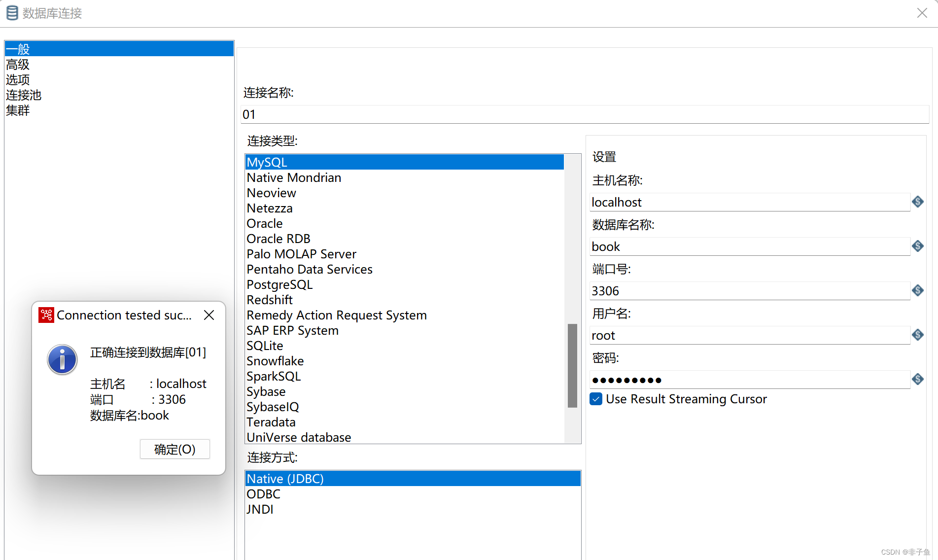Click the connection name input showing 01

444,114
